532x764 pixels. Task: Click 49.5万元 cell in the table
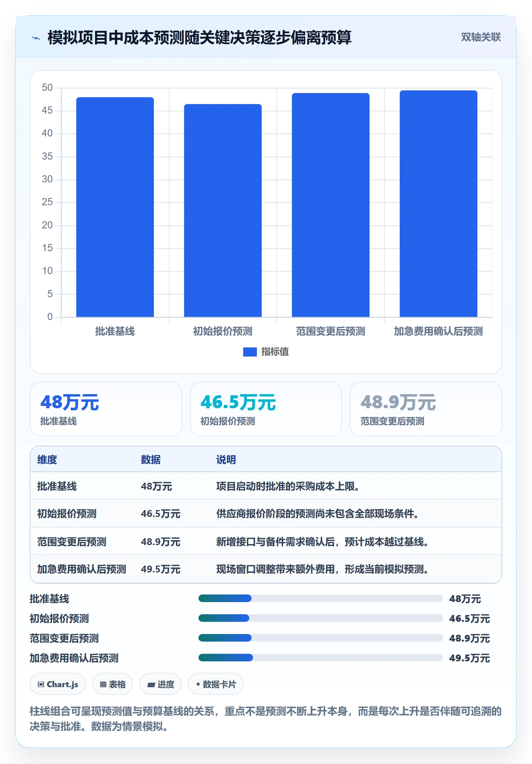[160, 569]
